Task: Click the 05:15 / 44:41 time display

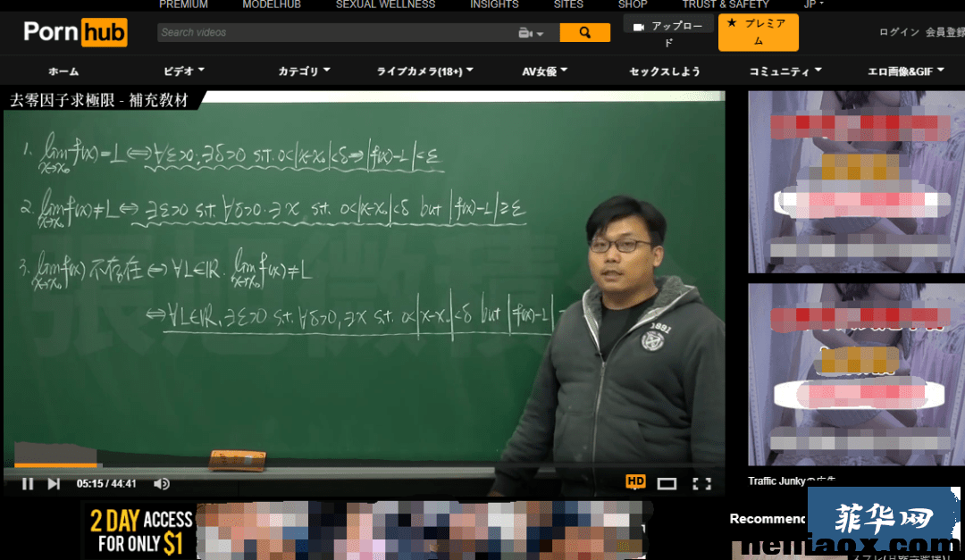Action: click(106, 484)
